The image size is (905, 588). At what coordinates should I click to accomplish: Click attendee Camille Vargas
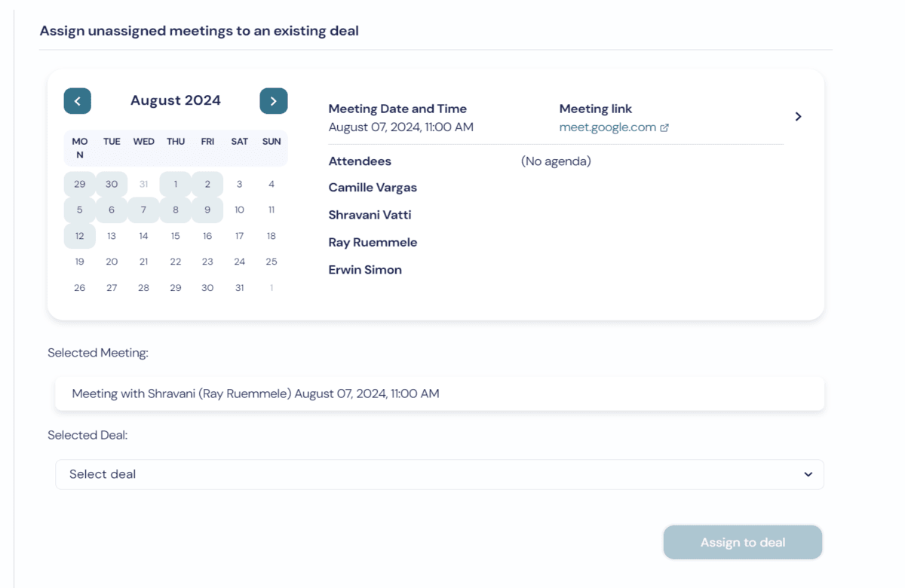[373, 188]
